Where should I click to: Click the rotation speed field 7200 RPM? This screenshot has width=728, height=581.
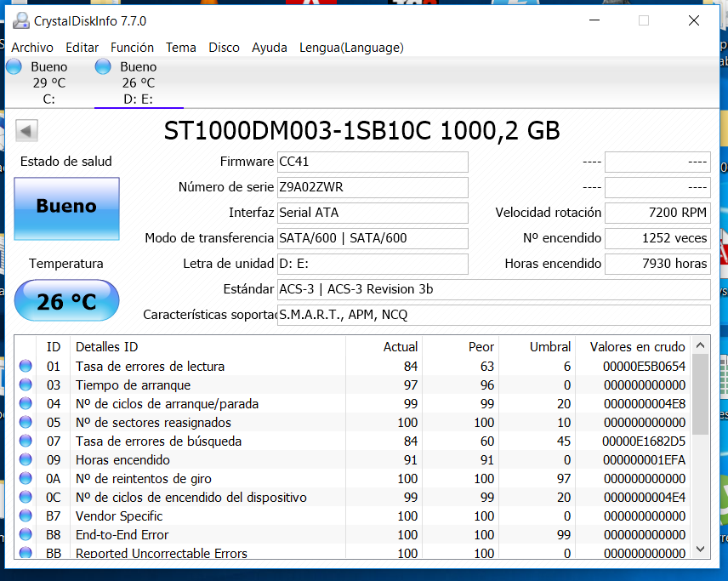point(657,213)
